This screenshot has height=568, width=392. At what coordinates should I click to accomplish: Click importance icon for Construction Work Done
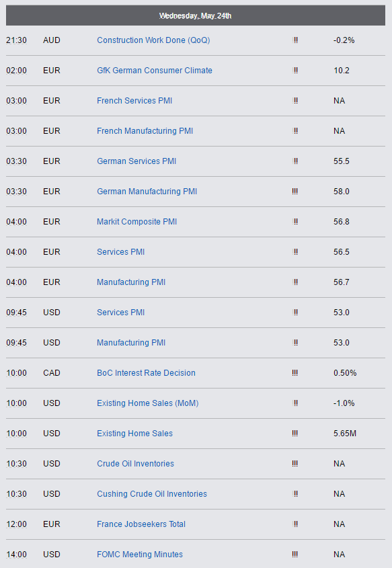(x=295, y=40)
